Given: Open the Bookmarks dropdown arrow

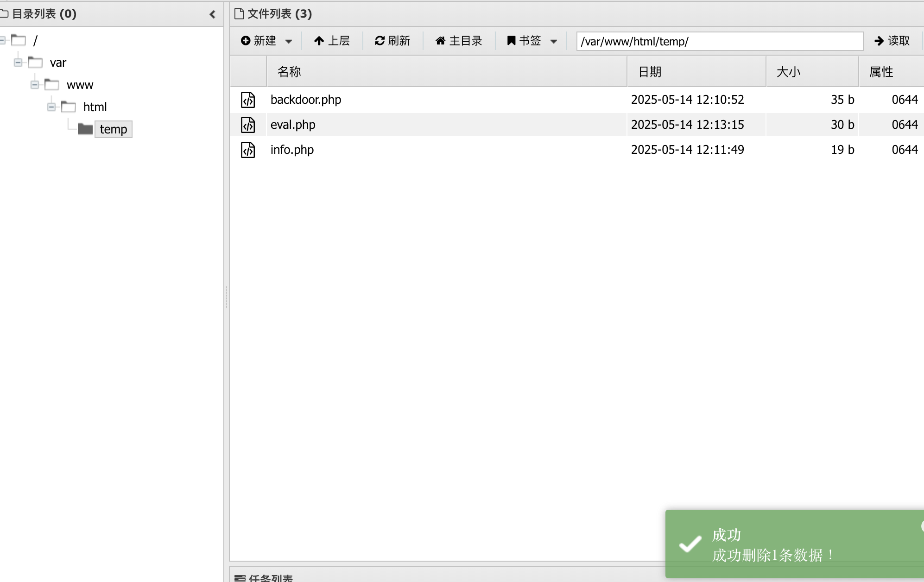Looking at the screenshot, I should point(554,41).
